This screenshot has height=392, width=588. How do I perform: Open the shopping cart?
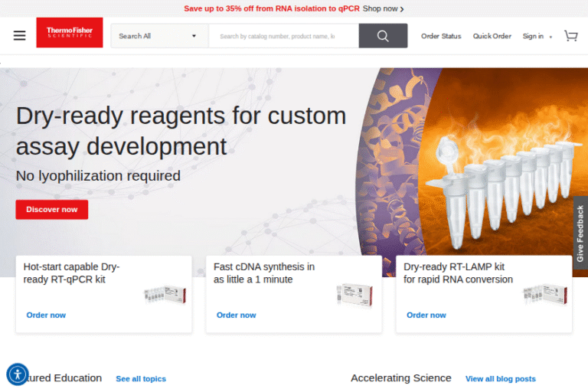point(570,36)
